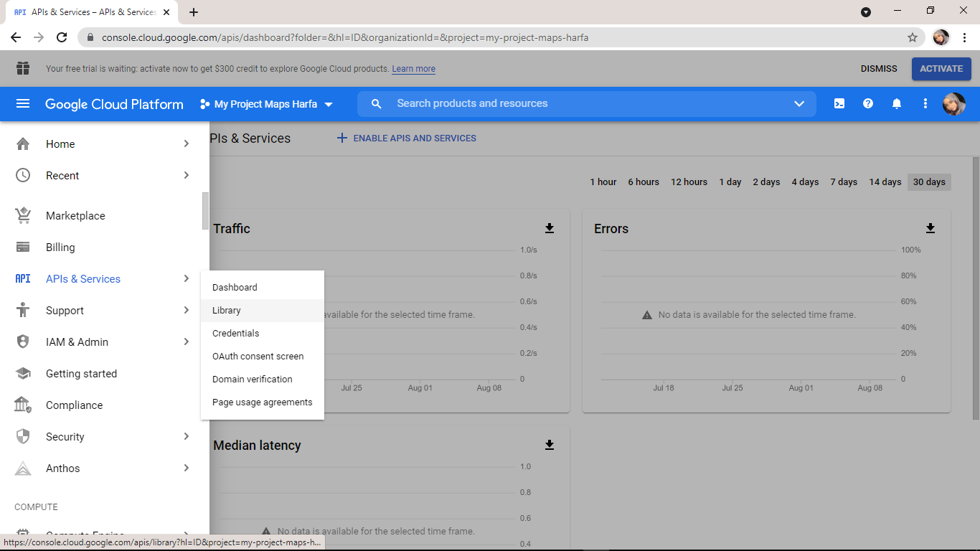
Task: Expand the search bar dropdown arrow
Action: [799, 104]
